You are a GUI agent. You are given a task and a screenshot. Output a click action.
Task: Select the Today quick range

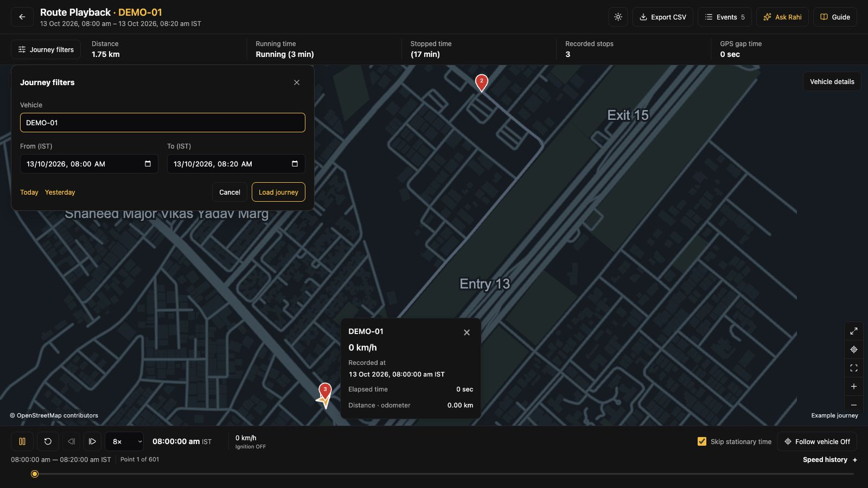(29, 192)
